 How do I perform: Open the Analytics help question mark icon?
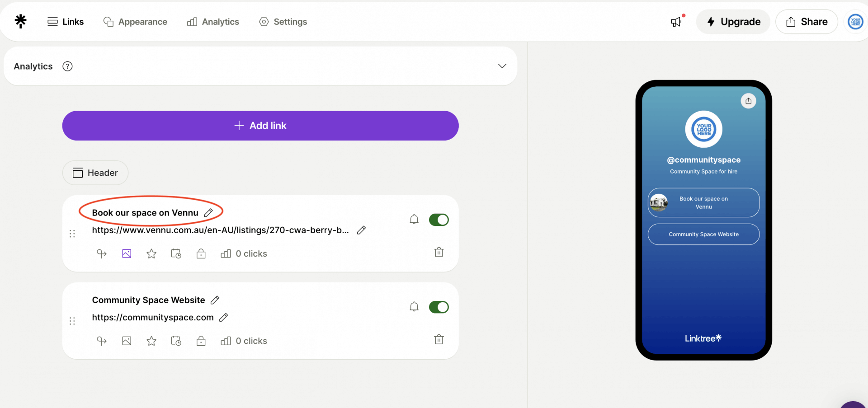[x=67, y=66]
